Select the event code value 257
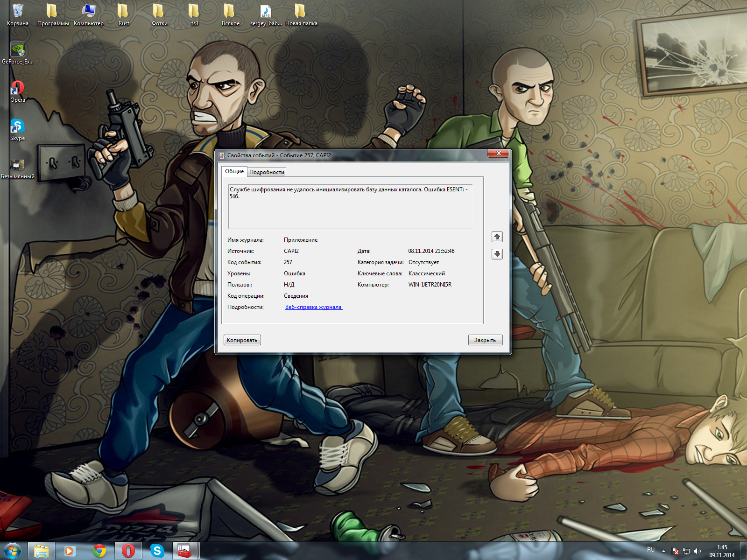The height and width of the screenshot is (560, 747). click(x=288, y=262)
